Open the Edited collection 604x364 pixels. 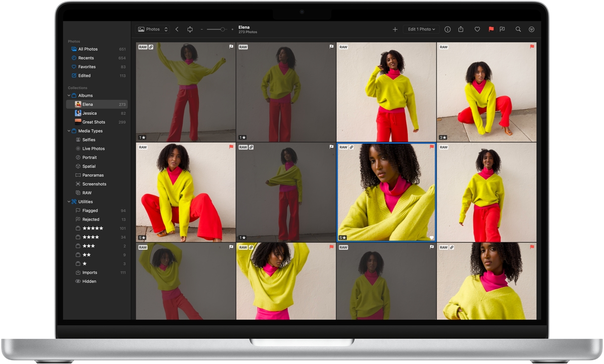click(97, 76)
